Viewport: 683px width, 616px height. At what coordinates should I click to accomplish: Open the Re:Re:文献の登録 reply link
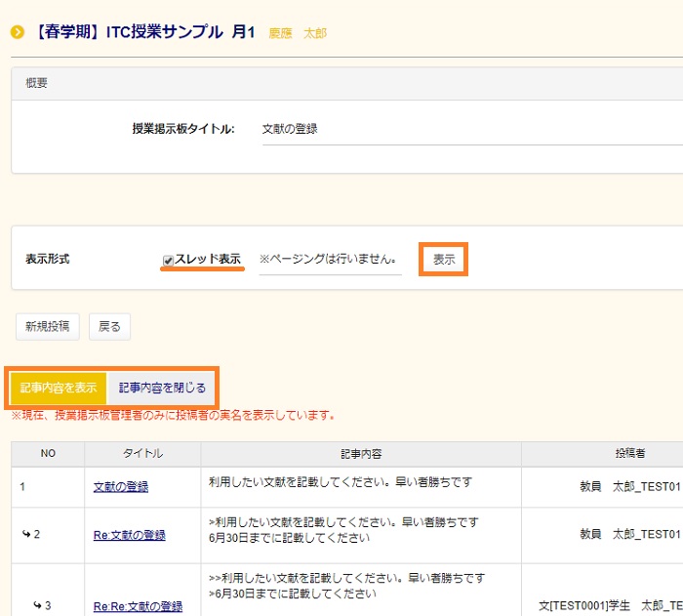pyautogui.click(x=138, y=606)
